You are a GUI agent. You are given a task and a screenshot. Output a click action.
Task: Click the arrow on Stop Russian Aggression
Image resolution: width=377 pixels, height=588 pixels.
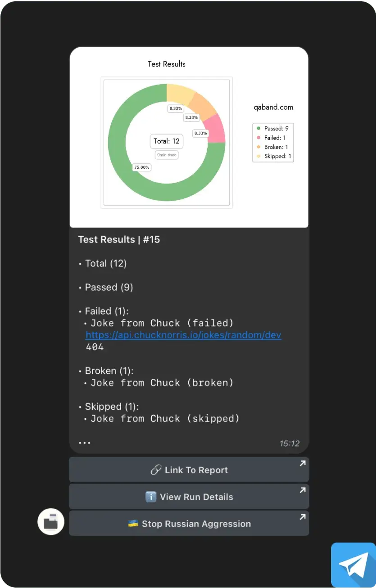pyautogui.click(x=303, y=517)
